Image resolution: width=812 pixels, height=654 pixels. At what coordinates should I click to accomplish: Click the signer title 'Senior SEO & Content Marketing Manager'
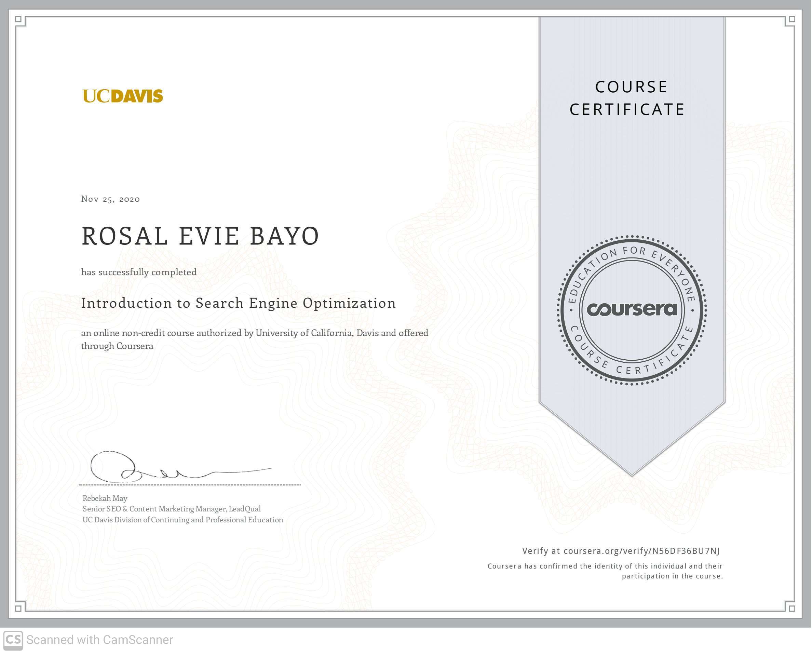pyautogui.click(x=171, y=509)
